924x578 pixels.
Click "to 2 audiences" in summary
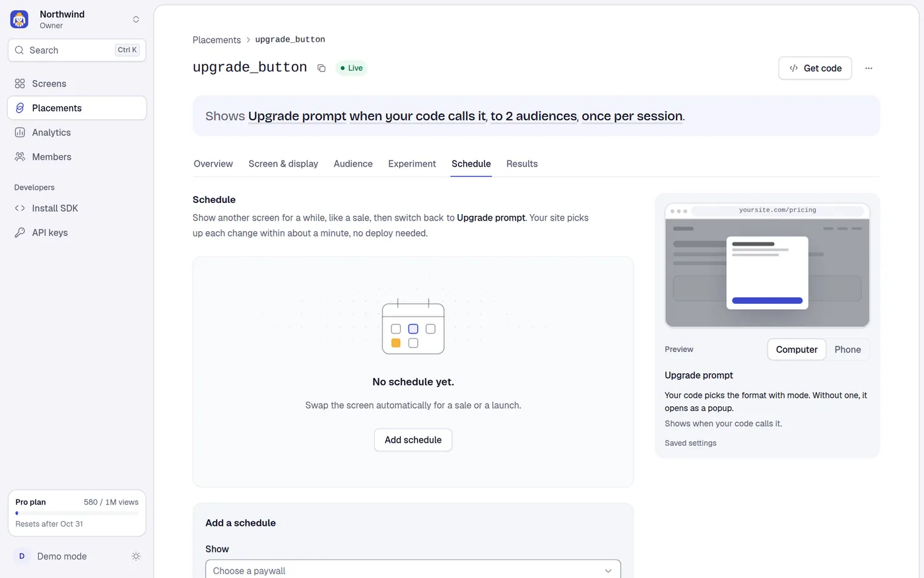tap(534, 116)
